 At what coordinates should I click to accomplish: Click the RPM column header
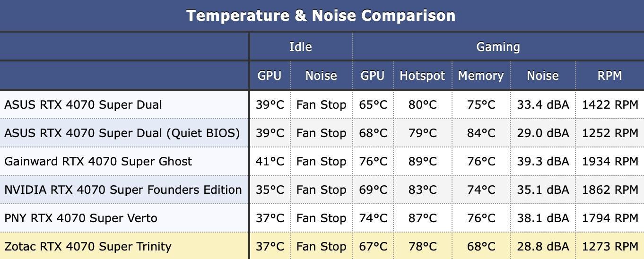tap(609, 76)
